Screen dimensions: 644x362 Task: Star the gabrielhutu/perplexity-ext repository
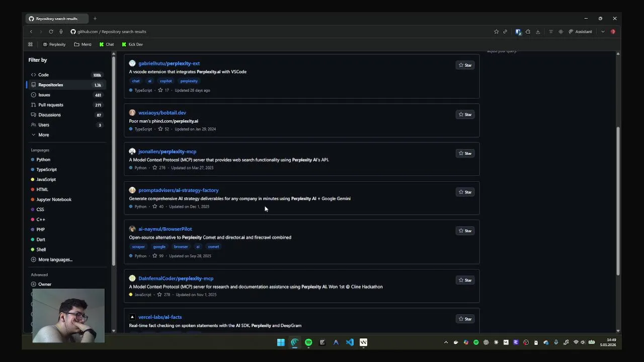pos(465,65)
